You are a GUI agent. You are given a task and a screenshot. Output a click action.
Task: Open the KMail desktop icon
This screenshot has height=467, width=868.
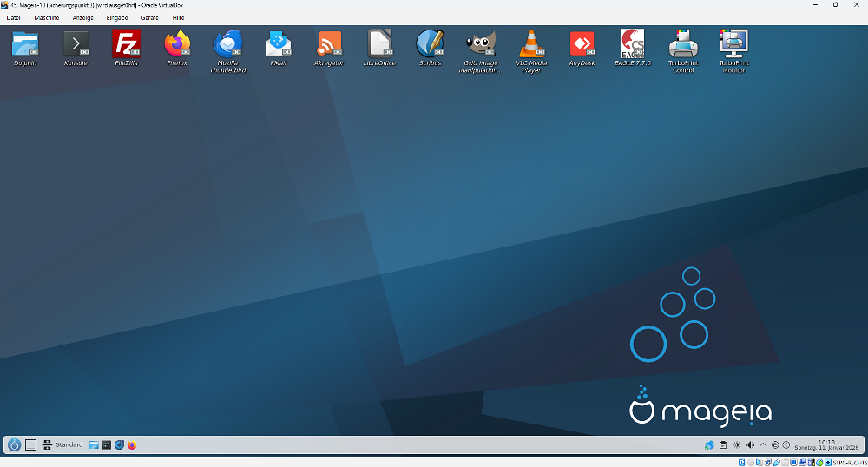tap(279, 44)
